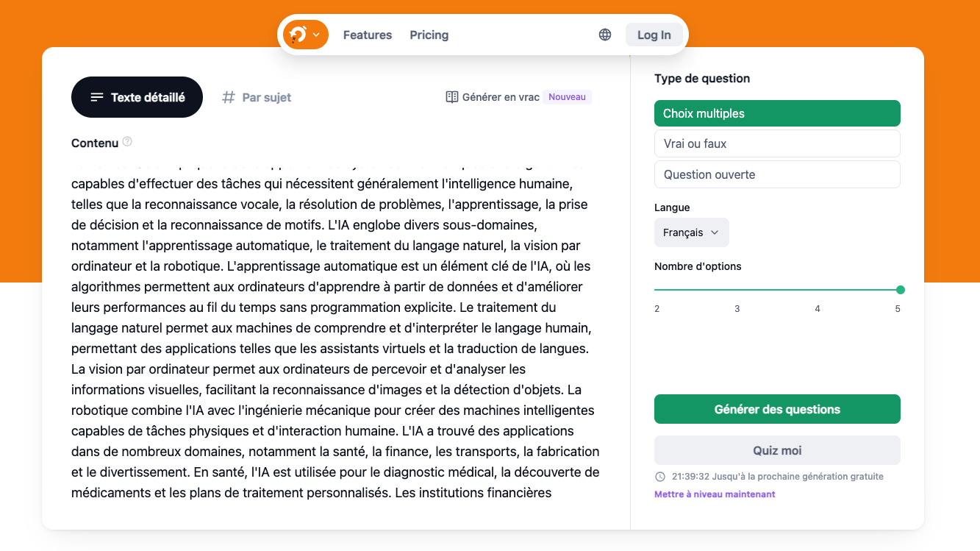
Task: Switch to the Par sujet tab
Action: click(x=257, y=97)
